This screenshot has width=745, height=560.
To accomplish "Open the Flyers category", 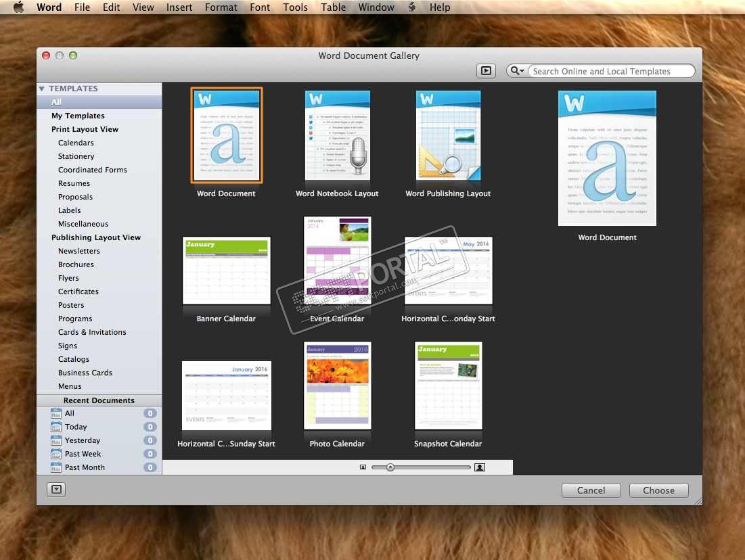I will click(68, 278).
